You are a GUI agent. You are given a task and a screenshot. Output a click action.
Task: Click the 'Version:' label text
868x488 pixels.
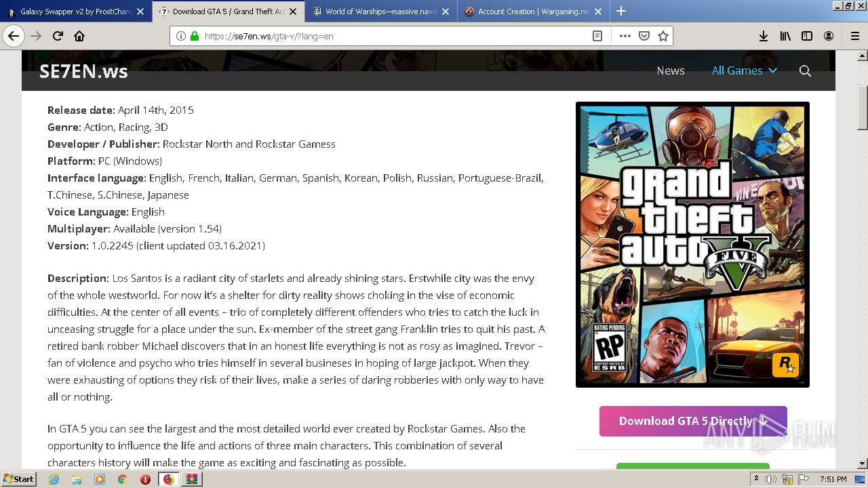pyautogui.click(x=68, y=245)
